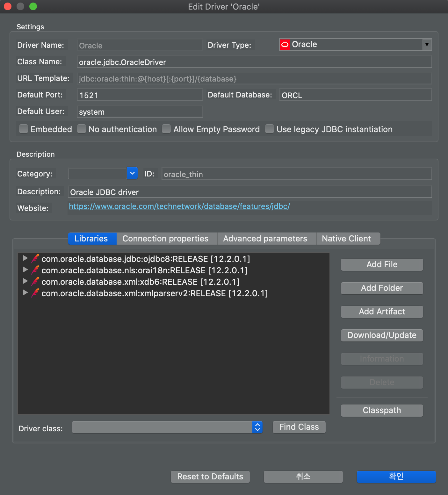Image resolution: width=448 pixels, height=495 pixels.
Task: Switch to the Libraries tab
Action: pyautogui.click(x=92, y=239)
